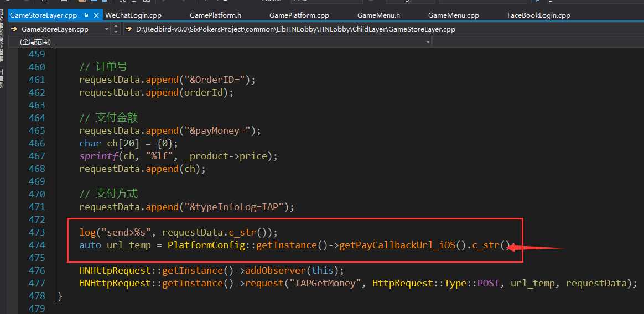Open the GameStoreLayer.cpp file navigation dropdown

106,29
